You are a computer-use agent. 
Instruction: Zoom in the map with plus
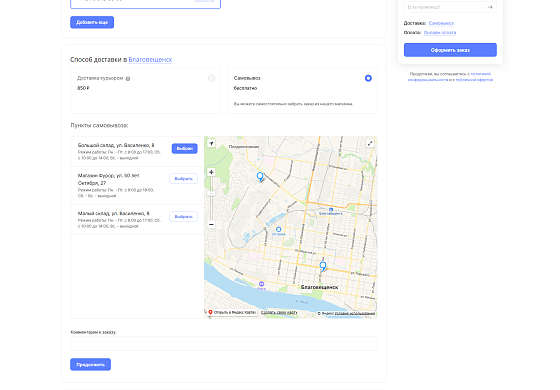point(211,172)
